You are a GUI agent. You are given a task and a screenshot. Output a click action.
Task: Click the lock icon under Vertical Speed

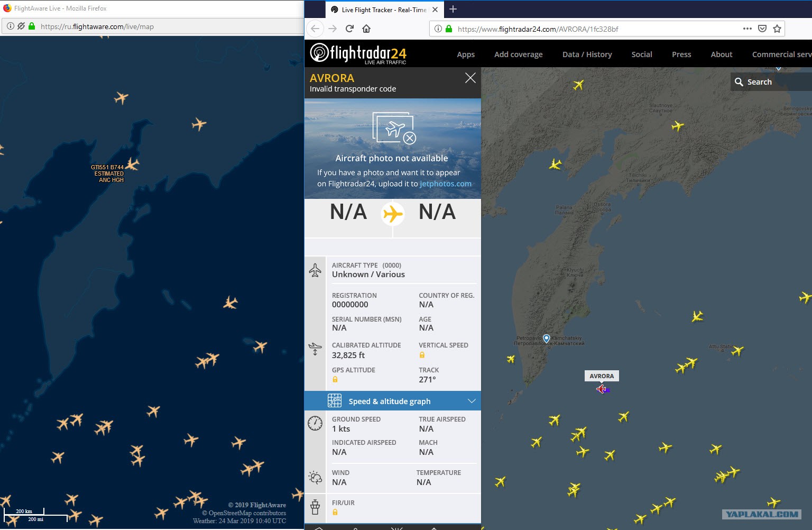(x=422, y=355)
